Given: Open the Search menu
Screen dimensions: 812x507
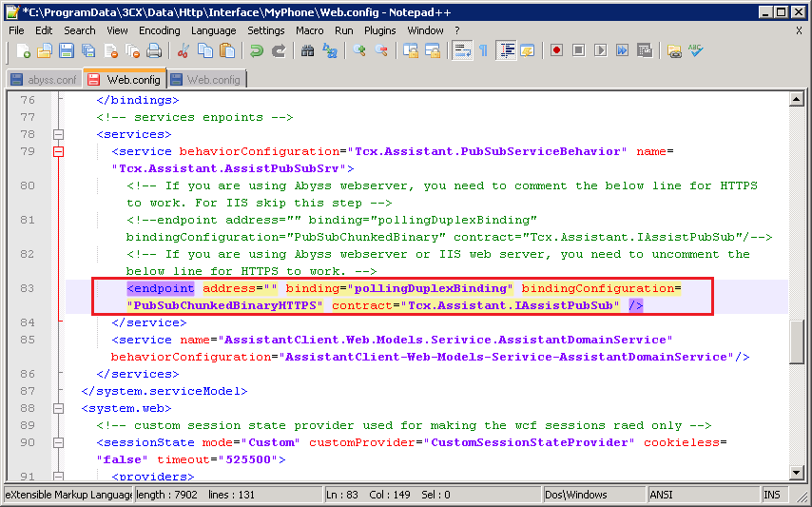Looking at the screenshot, I should pyautogui.click(x=79, y=30).
